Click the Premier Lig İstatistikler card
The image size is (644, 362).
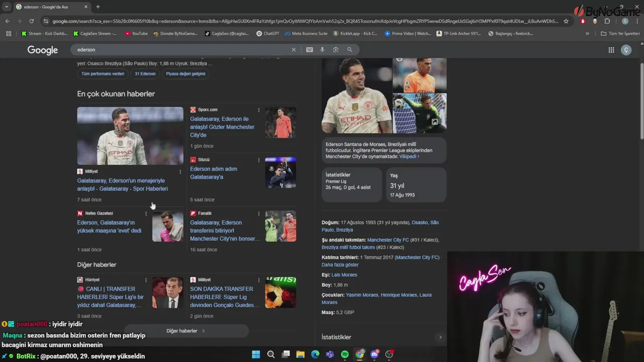pyautogui.click(x=352, y=185)
